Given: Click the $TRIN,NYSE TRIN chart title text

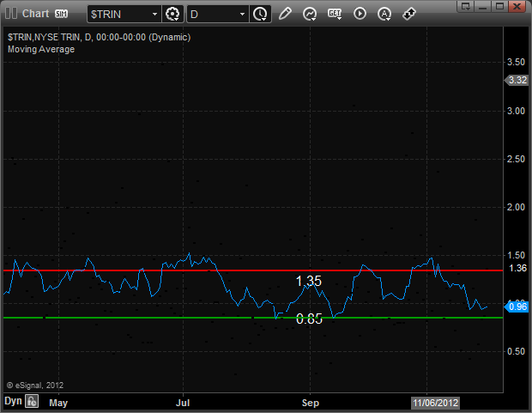Looking at the screenshot, I should tap(99, 38).
